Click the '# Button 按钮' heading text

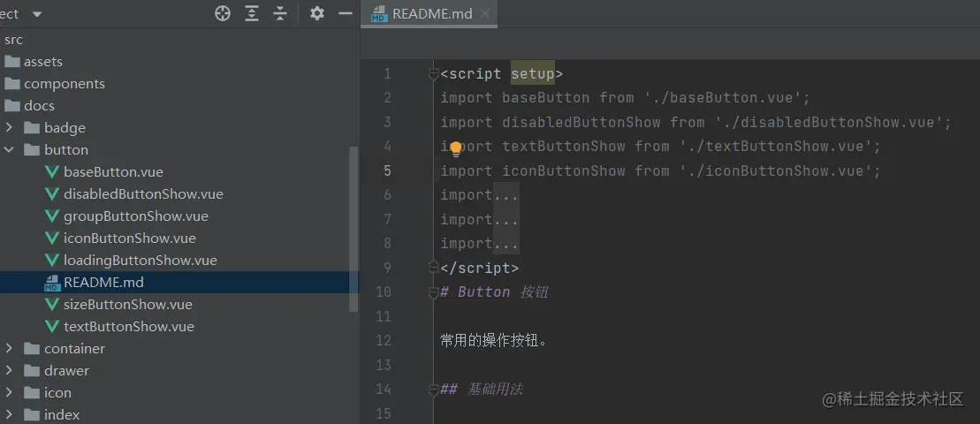[x=494, y=292]
